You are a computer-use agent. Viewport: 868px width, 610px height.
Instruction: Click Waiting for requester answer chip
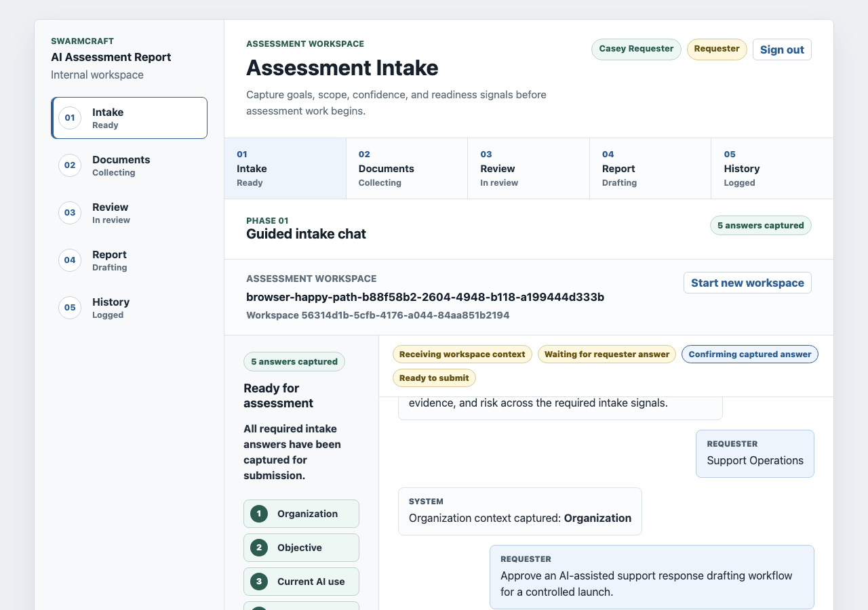pos(607,354)
